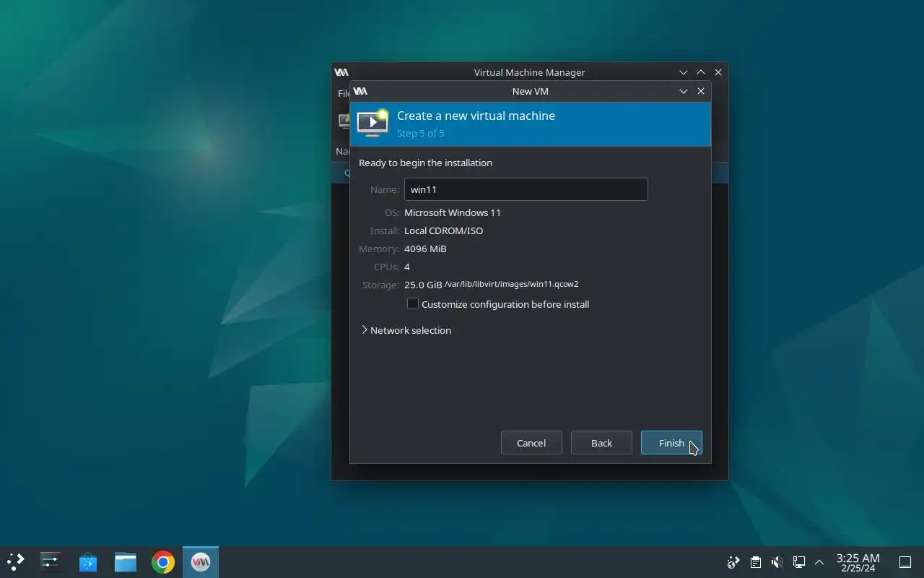This screenshot has width=924, height=578.
Task: Click the wizard monitor play icon
Action: click(x=372, y=123)
